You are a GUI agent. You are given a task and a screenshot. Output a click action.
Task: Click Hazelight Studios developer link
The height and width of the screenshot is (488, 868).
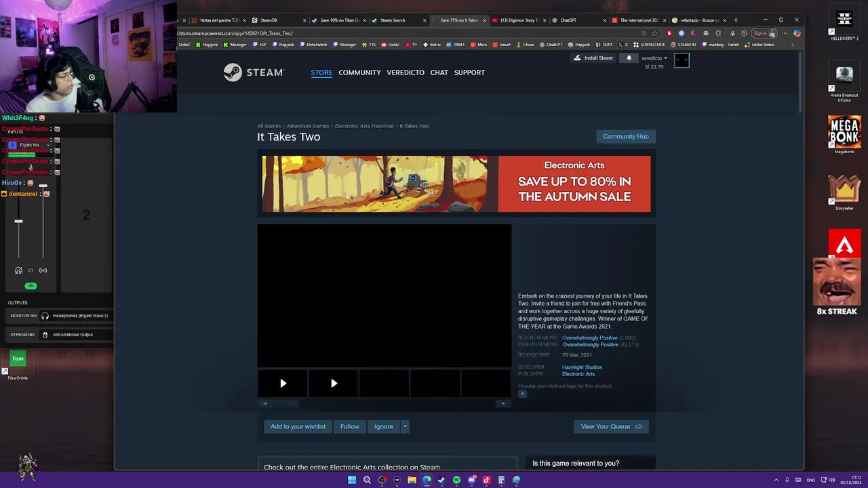pos(582,367)
